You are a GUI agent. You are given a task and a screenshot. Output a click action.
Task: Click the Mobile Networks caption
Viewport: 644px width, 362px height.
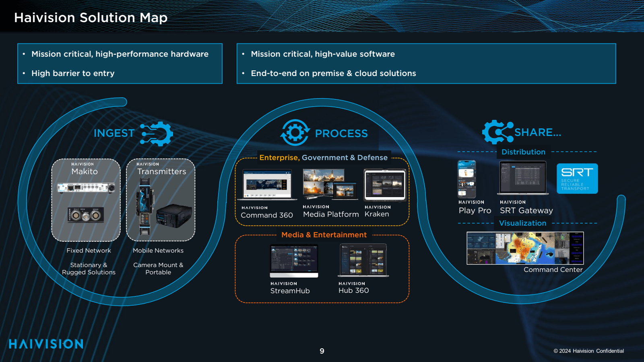click(158, 251)
